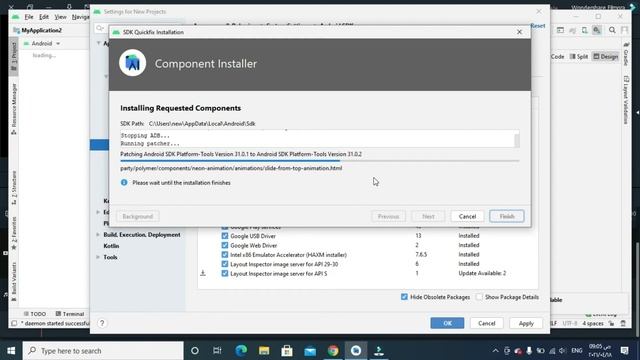Open the File menu
Viewport: 640px width, 360px height.
[29, 17]
